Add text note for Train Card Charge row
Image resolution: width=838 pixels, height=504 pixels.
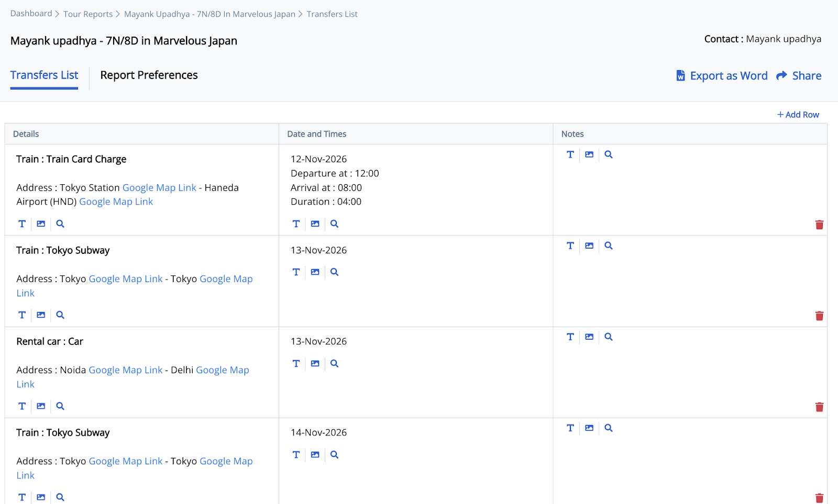pyautogui.click(x=570, y=154)
